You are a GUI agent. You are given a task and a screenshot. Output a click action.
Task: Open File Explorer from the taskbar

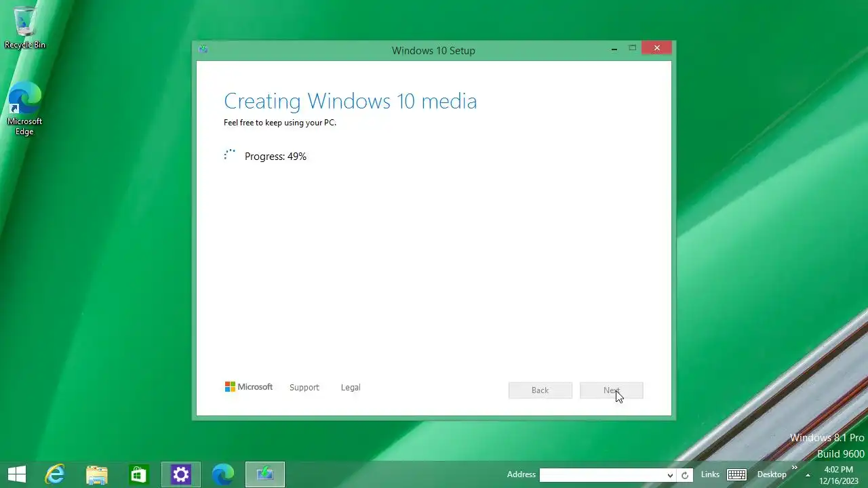tap(97, 474)
